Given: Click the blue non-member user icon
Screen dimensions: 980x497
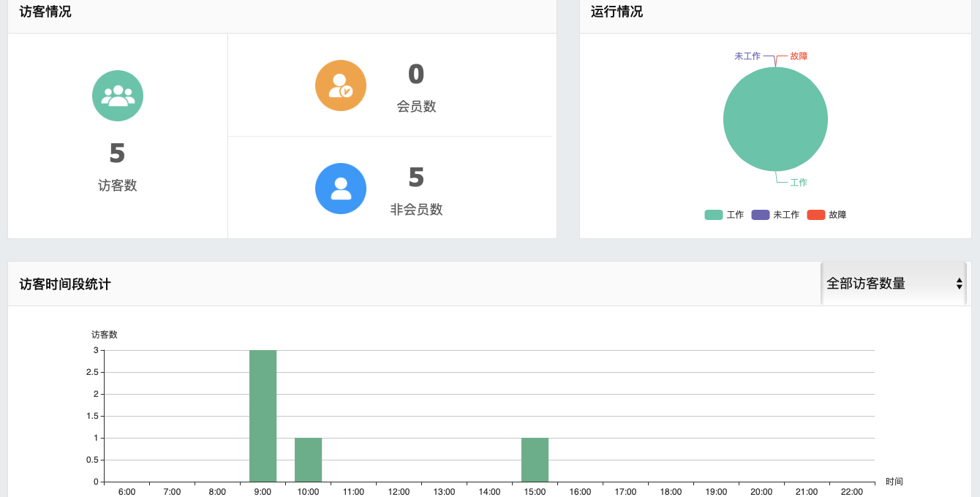Looking at the screenshot, I should pos(341,189).
